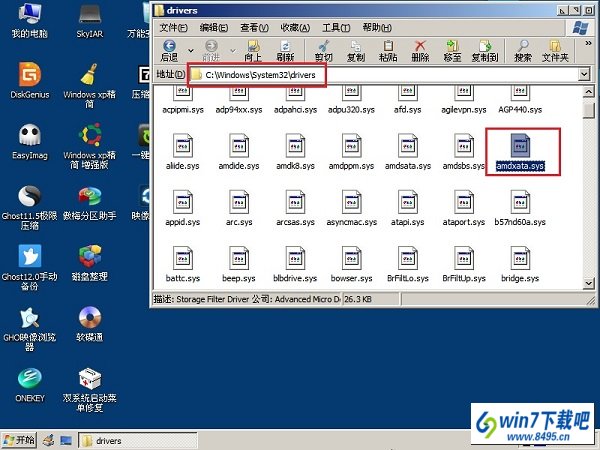Click the 复制 (Copy) toolbar icon
Screen dimensions: 600x450
coord(356,51)
